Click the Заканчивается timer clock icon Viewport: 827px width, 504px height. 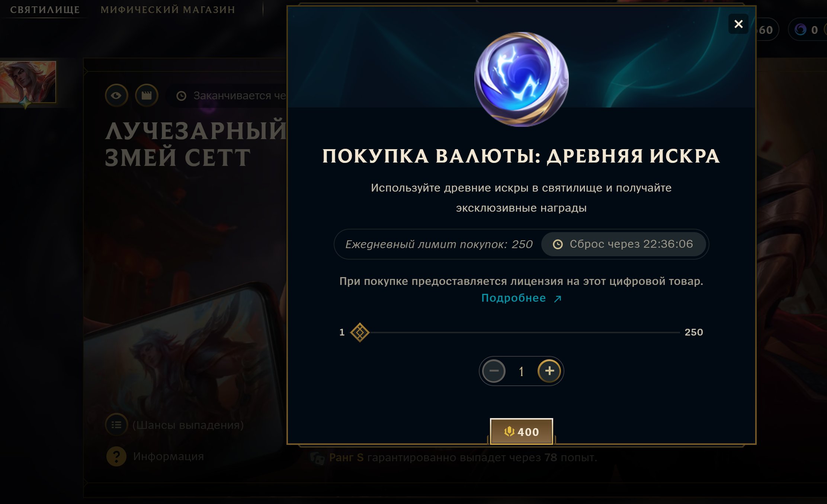[181, 96]
